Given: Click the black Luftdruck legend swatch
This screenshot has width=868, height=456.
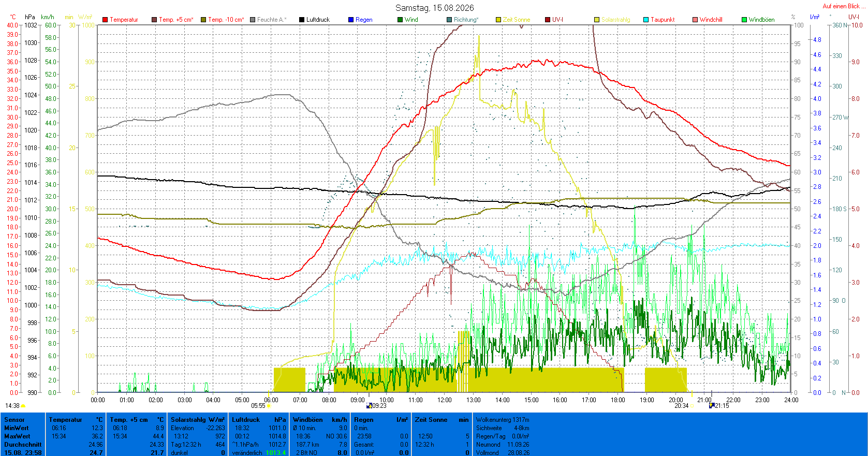Looking at the screenshot, I should (302, 20).
